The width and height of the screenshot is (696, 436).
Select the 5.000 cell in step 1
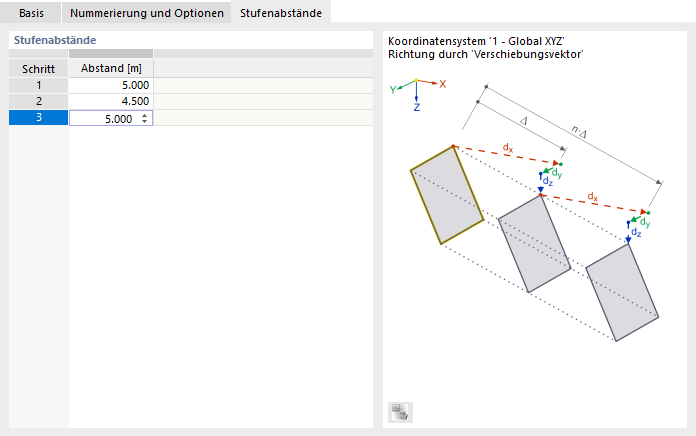(111, 85)
